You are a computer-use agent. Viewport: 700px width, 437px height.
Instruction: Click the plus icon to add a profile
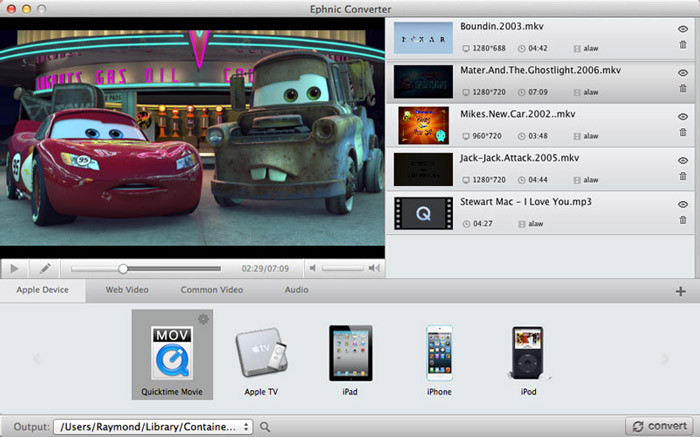(x=680, y=291)
